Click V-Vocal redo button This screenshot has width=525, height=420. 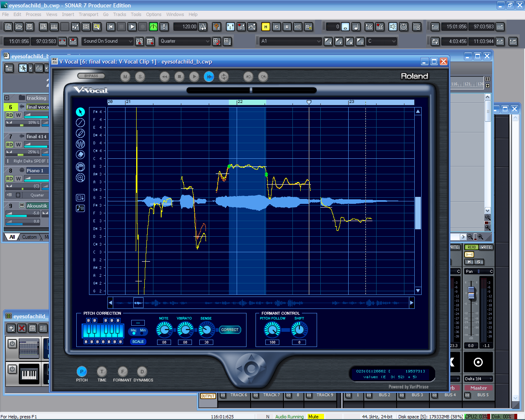tap(263, 77)
